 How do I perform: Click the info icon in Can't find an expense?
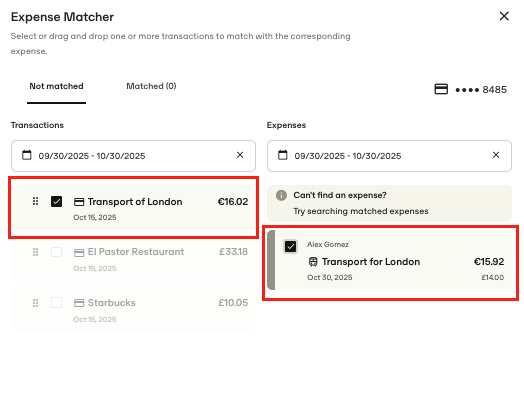(x=281, y=195)
